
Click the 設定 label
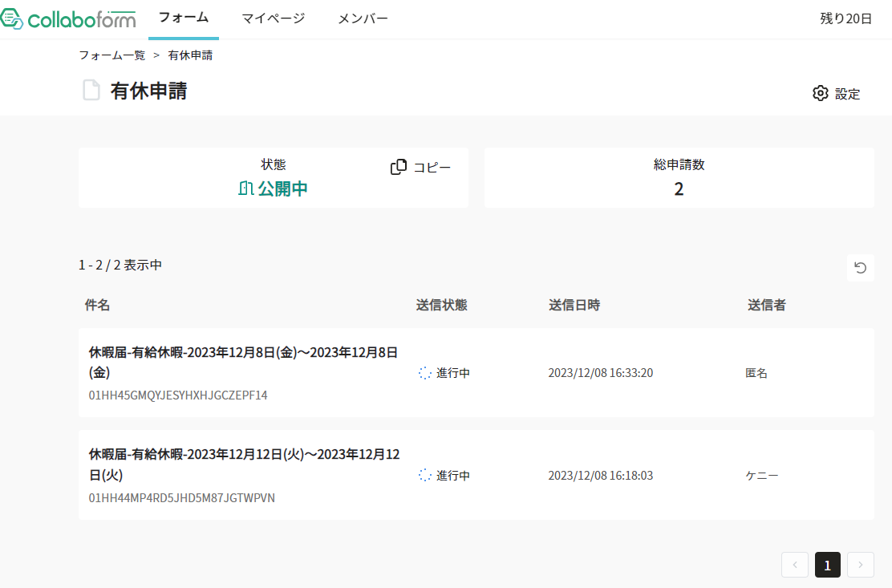coord(847,94)
